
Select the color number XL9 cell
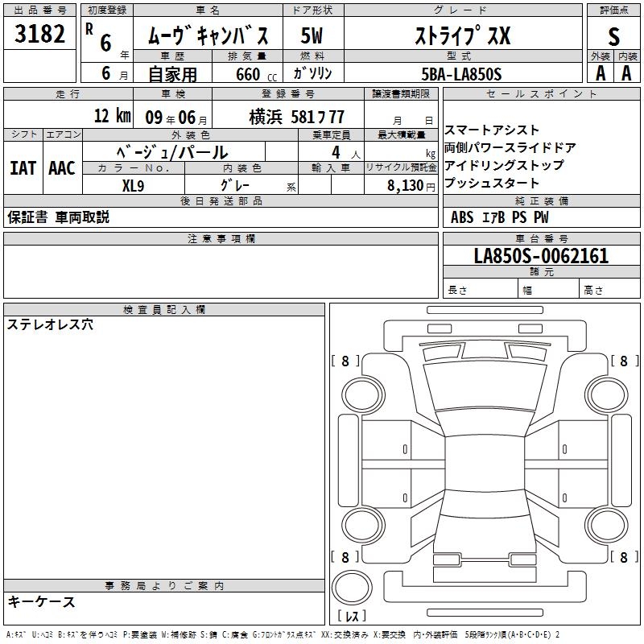[x=134, y=185]
